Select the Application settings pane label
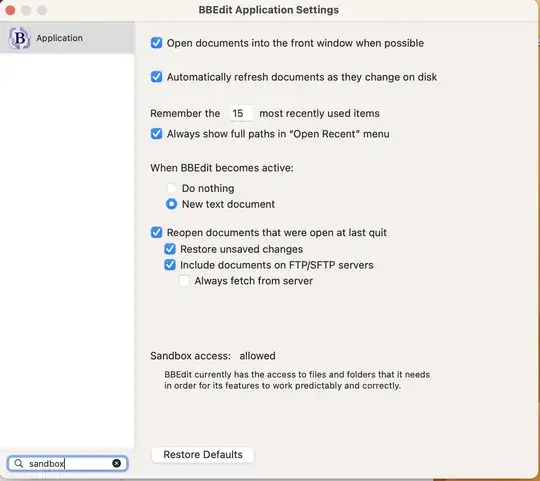Viewport: 540px width, 481px height. [x=60, y=38]
